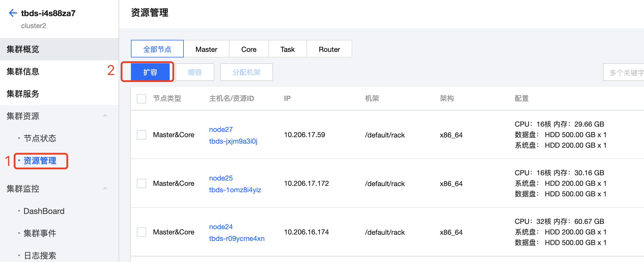Viewport: 644px width, 262px height.
Task: Click the 分配机架 button
Action: pos(246,72)
